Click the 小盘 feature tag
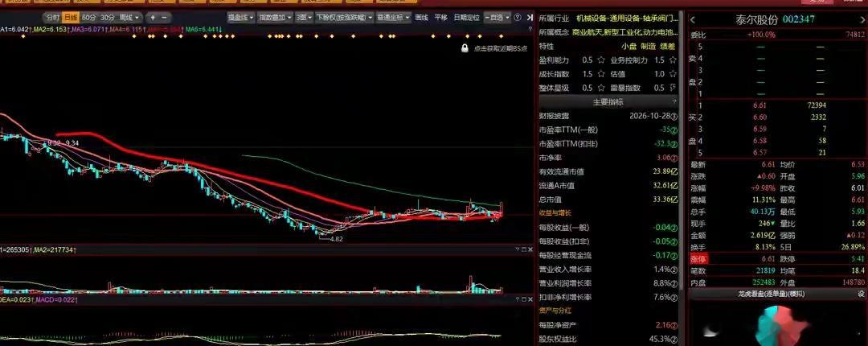The image size is (868, 346). click(628, 46)
